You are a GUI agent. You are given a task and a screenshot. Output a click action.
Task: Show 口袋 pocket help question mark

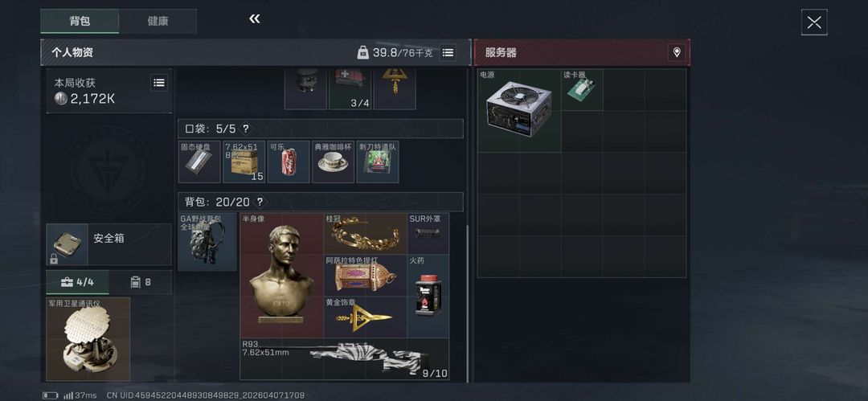point(245,129)
